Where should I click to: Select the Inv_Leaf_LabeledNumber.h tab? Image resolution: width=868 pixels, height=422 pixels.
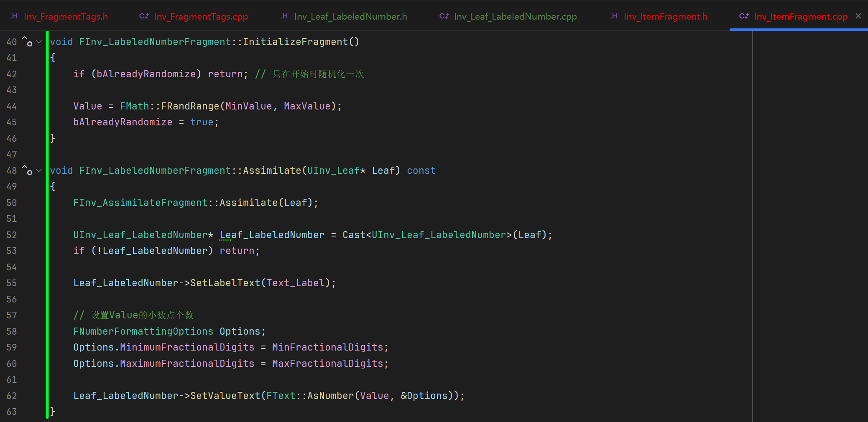pyautogui.click(x=344, y=16)
